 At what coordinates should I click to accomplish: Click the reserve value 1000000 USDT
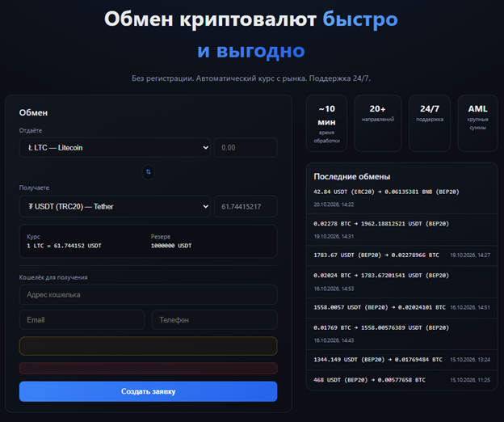(171, 246)
